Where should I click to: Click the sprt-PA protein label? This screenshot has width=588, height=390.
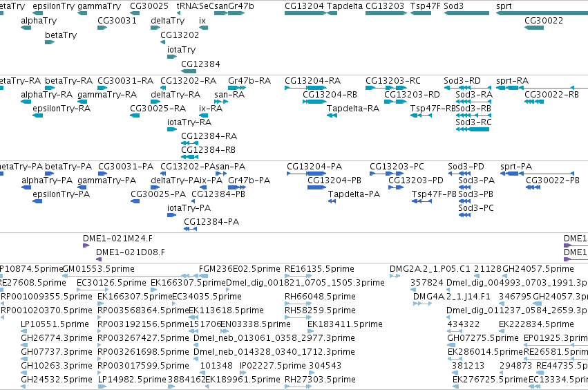(516, 166)
